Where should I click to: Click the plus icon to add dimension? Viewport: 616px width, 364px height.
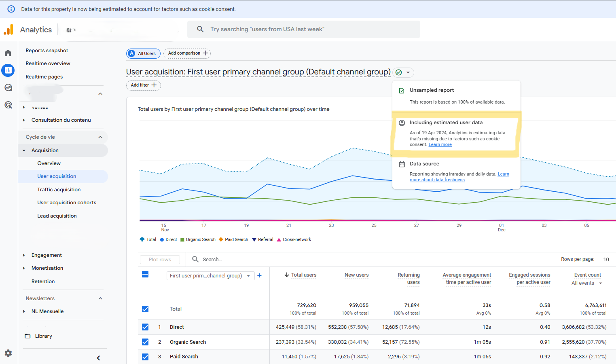260,275
